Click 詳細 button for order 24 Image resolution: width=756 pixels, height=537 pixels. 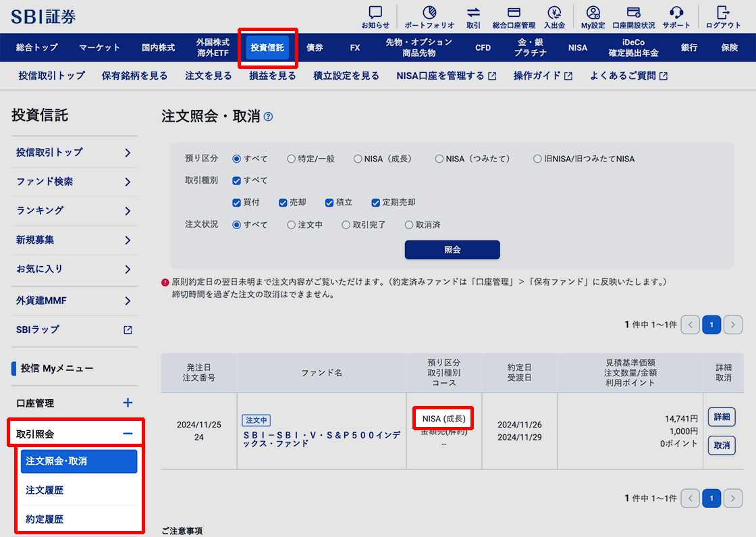click(x=722, y=417)
